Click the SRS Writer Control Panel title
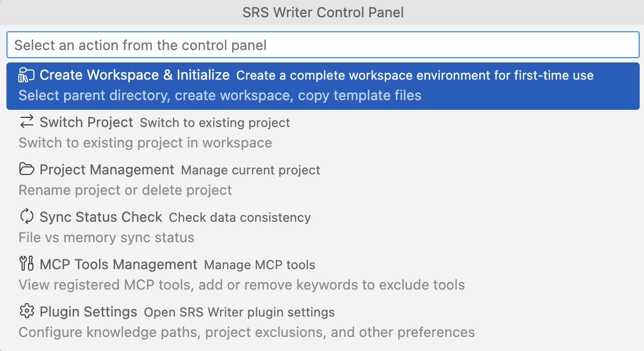 pyautogui.click(x=323, y=12)
